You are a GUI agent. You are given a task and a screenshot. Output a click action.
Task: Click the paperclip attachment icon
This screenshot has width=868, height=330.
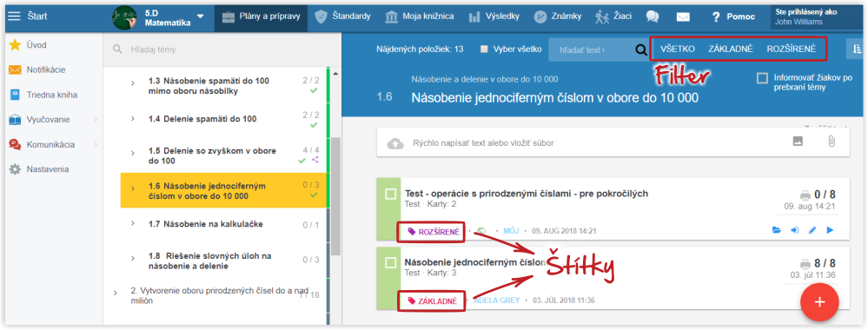831,142
